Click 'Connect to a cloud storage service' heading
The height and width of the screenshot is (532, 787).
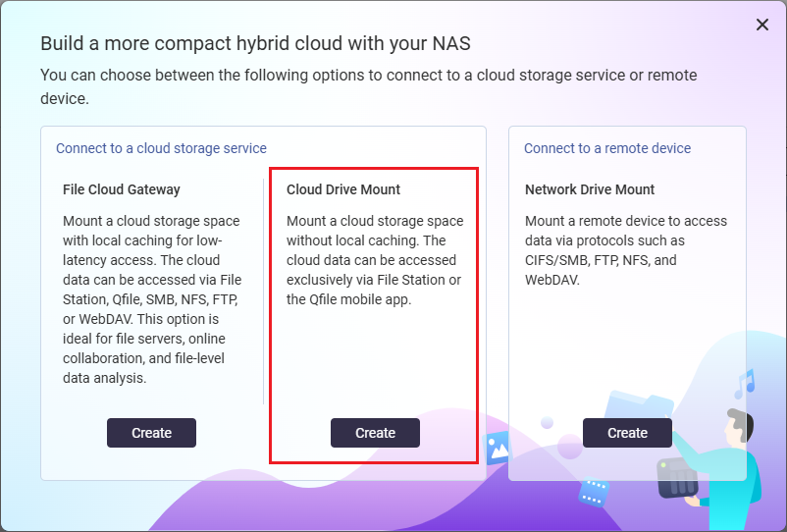point(161,148)
